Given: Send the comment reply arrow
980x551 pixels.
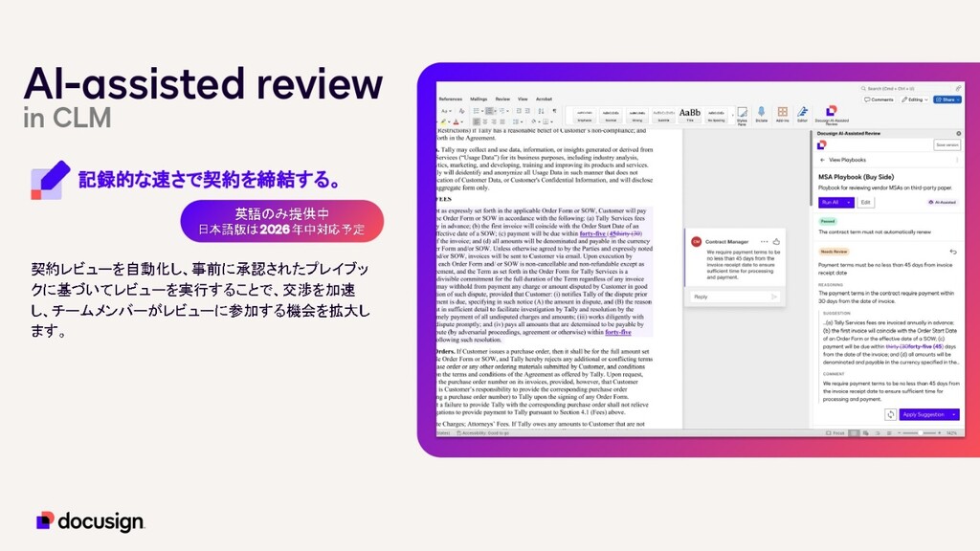Looking at the screenshot, I should pyautogui.click(x=774, y=297).
